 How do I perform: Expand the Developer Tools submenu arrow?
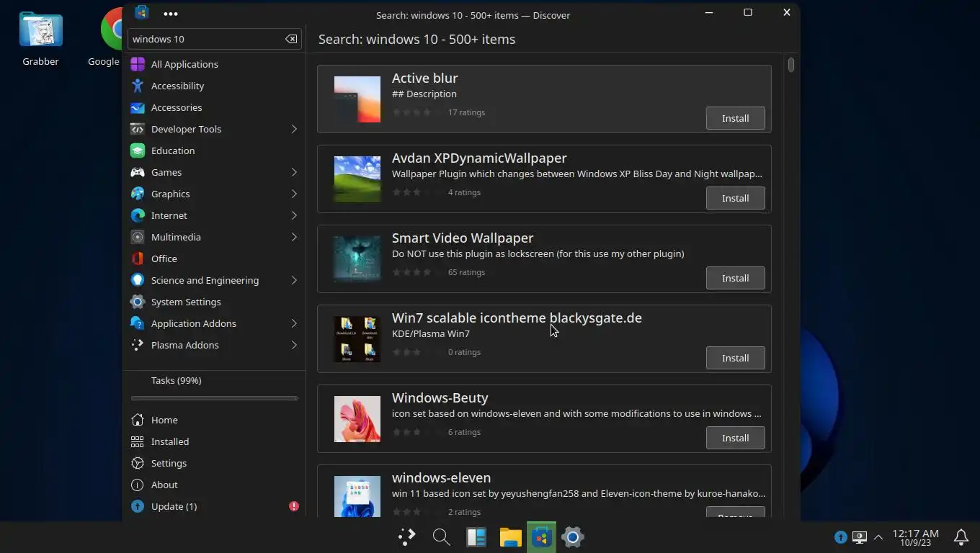click(294, 129)
